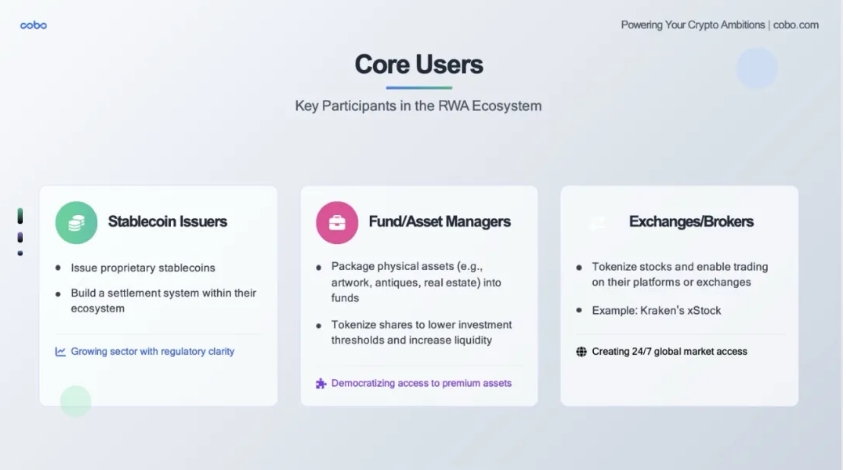The image size is (846, 470).
Task: Click Growing sector with regulatory clarity
Action: [x=153, y=351]
